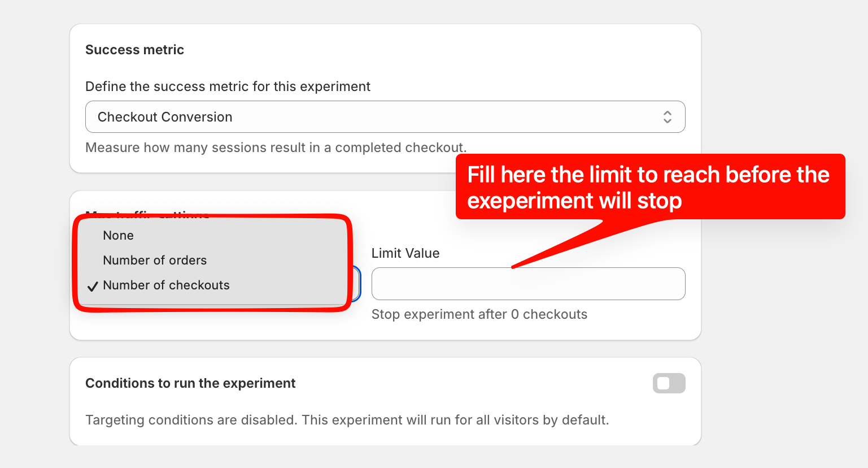Click the partly hidden heading above limit list
Viewport: 868px width, 468px height.
click(147, 214)
